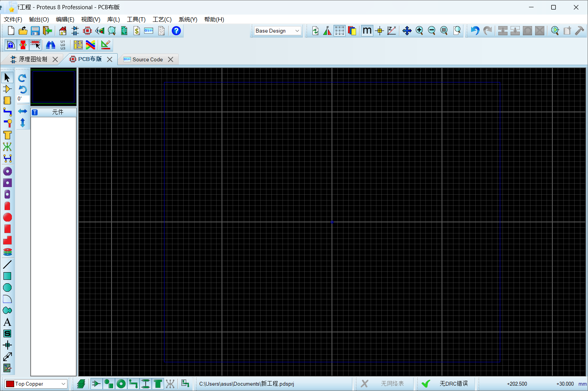Click the flip board red-green triangle icon
This screenshot has width=588, height=391.
(x=327, y=31)
